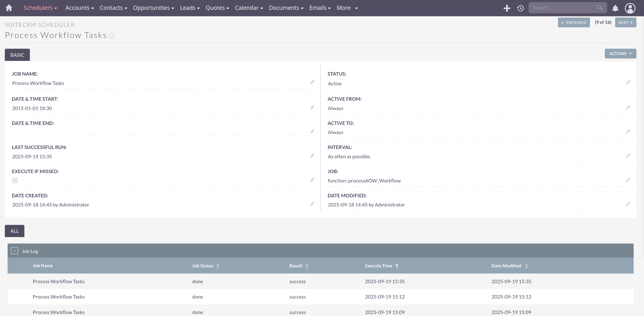Click the plus quick-create icon
The width and height of the screenshot is (644, 316).
(x=507, y=8)
